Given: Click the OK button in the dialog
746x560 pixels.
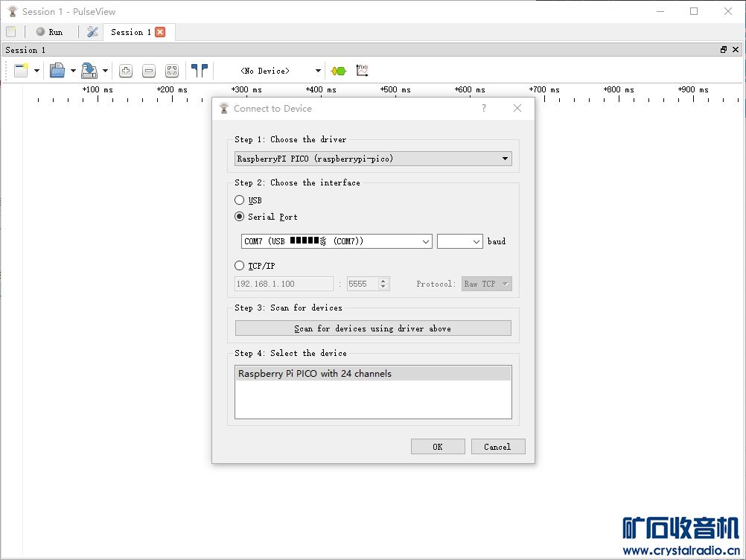Looking at the screenshot, I should [438, 447].
